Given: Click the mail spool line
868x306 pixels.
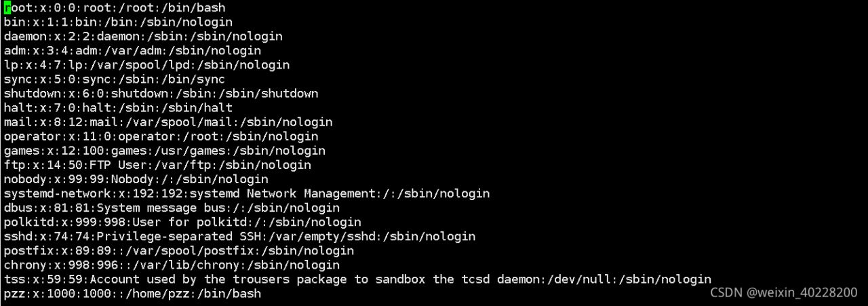Looking at the screenshot, I should [x=168, y=122].
